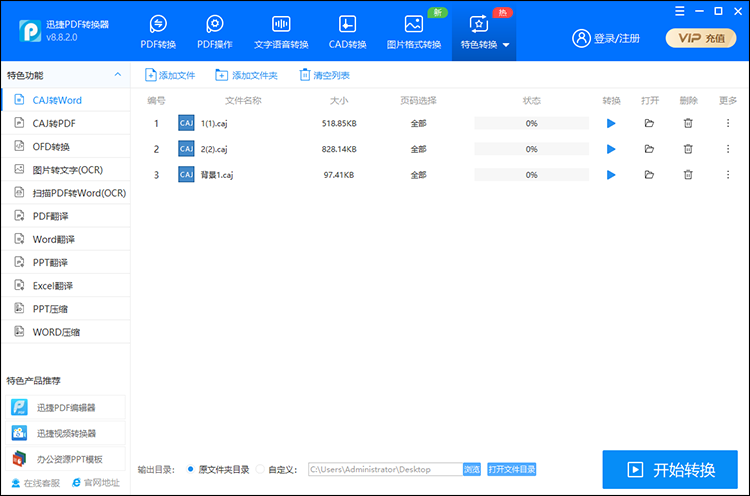Image resolution: width=750 pixels, height=496 pixels.
Task: Select PPT压缩 in the sidebar
Action: click(x=66, y=309)
